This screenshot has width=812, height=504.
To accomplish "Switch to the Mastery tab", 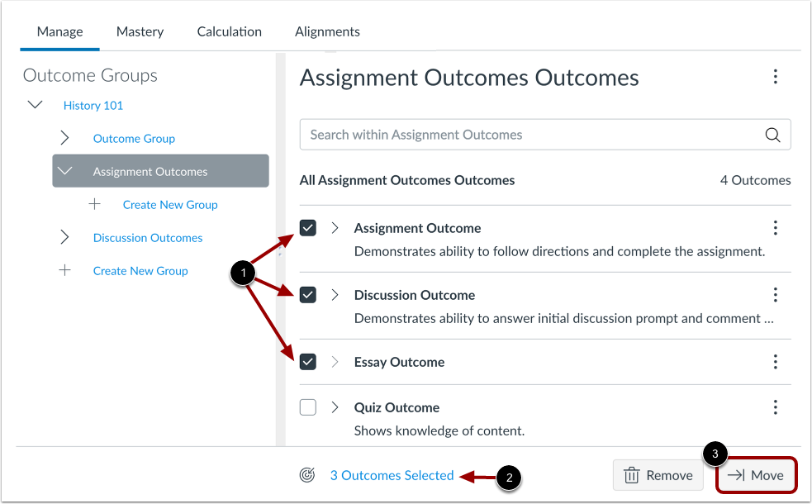I will 139,31.
